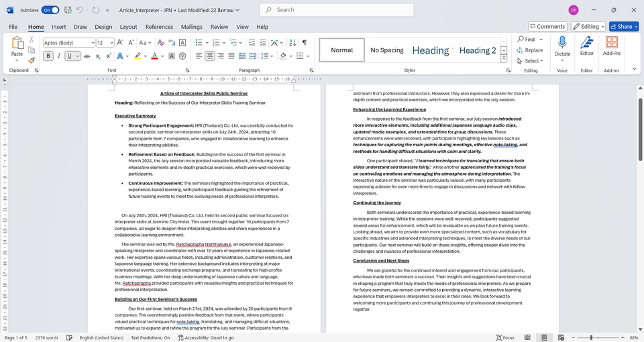Screen dimensions: 644x342
Task: Open the font size dropdown
Action: coord(111,43)
